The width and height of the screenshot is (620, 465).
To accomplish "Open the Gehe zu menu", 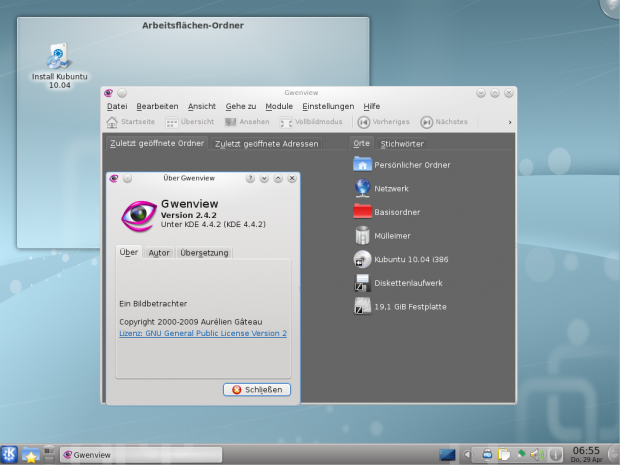I will [240, 106].
